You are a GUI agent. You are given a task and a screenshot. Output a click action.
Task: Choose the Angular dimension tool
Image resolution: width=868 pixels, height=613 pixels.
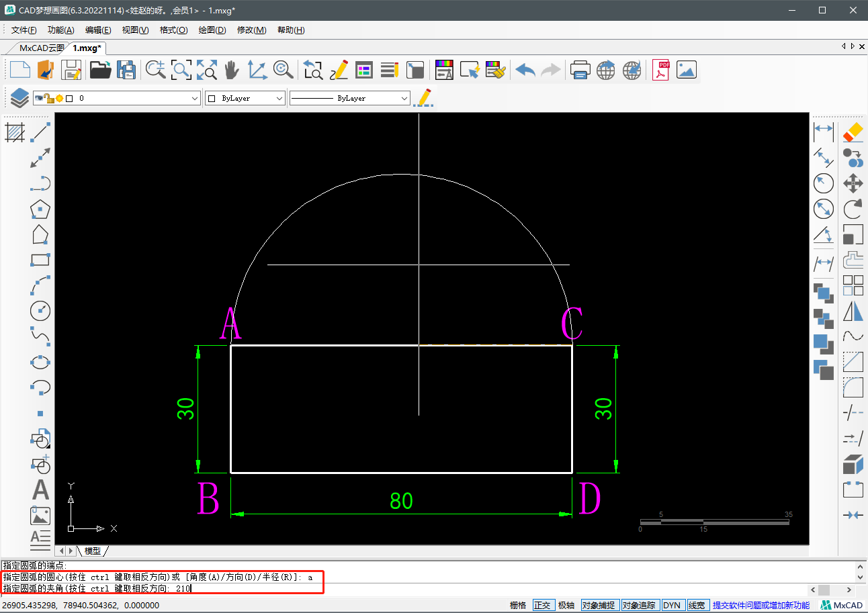click(824, 235)
